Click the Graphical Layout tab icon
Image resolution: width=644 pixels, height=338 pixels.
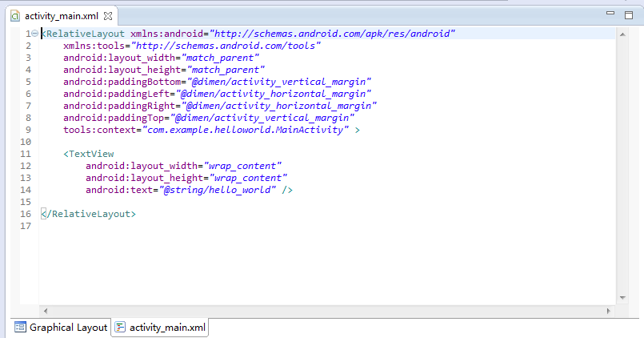coord(20,327)
